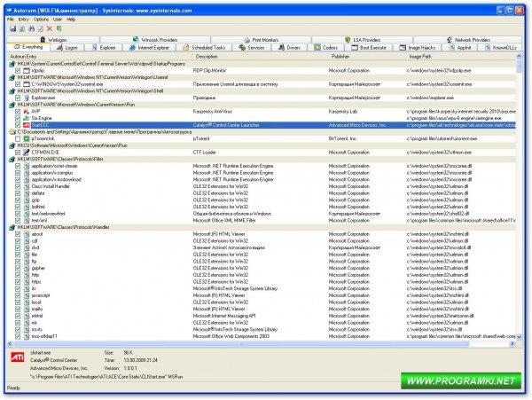Open the Entry menu
This screenshot has height=400, width=532.
pos(23,20)
